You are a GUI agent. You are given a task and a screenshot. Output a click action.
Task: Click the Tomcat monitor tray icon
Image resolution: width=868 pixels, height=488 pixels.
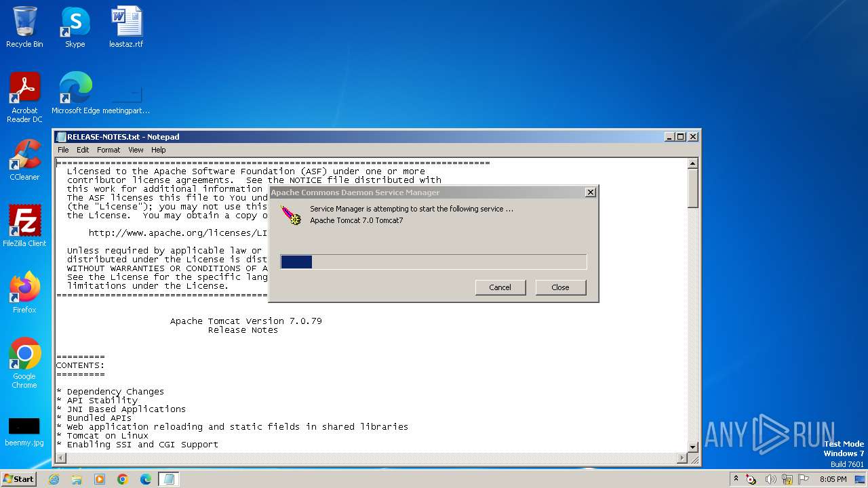tap(751, 479)
